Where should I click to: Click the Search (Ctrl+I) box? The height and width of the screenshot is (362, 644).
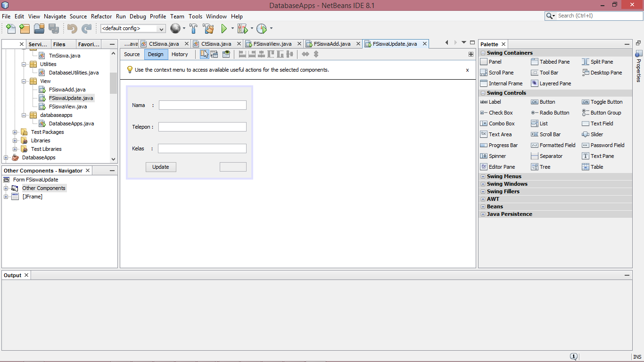click(x=593, y=16)
